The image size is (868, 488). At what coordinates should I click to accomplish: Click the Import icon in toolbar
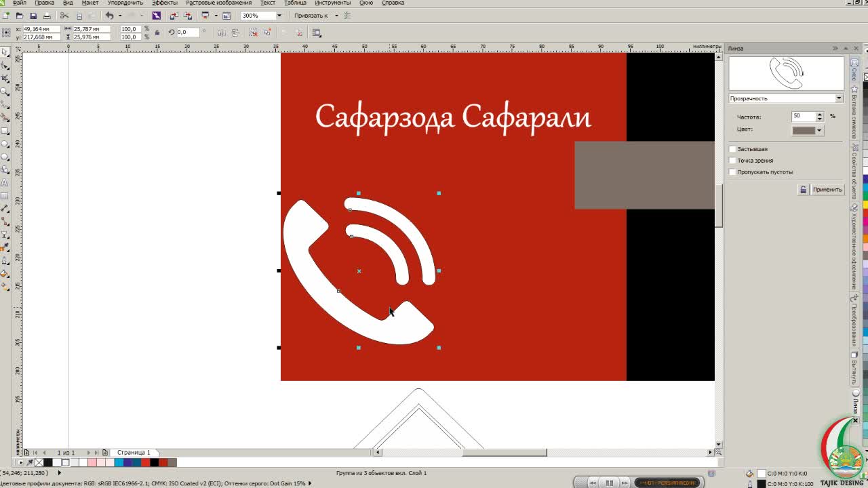(x=174, y=15)
